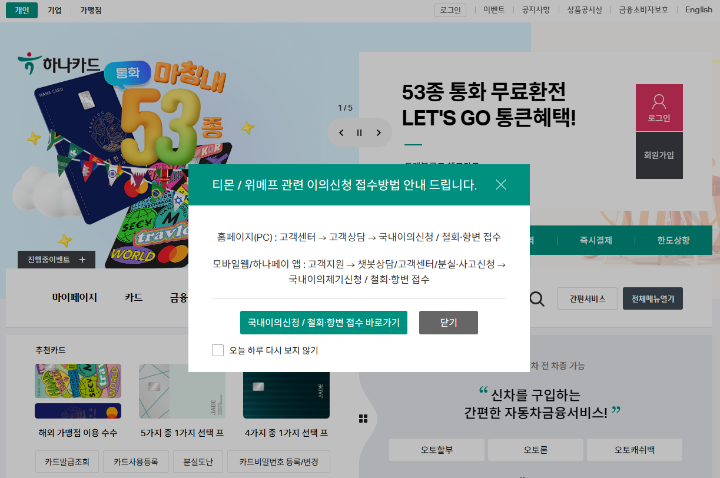720x478 pixels.
Task: Click the grid view icon beside cards
Action: [x=363, y=418]
